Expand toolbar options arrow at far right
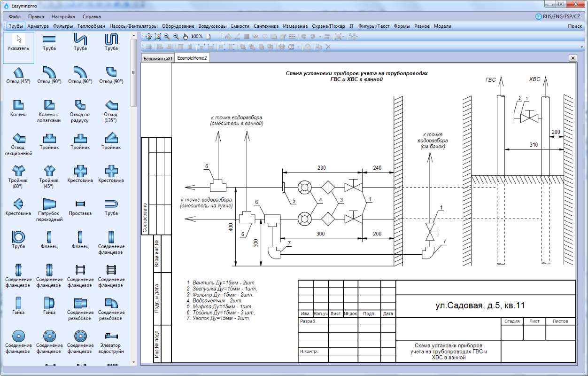Image resolution: width=588 pixels, height=376 pixels. pos(583,47)
